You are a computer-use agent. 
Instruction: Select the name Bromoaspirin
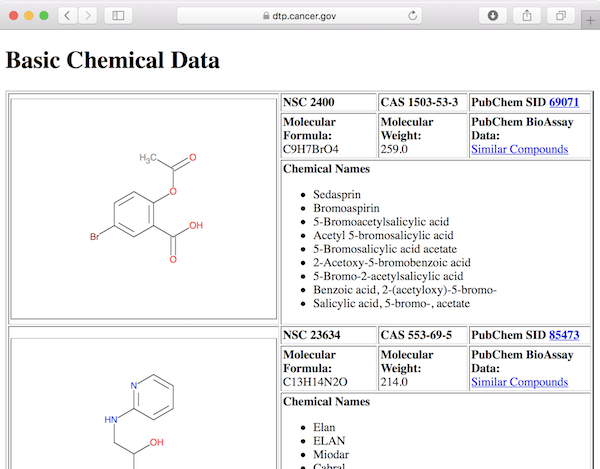(x=346, y=208)
